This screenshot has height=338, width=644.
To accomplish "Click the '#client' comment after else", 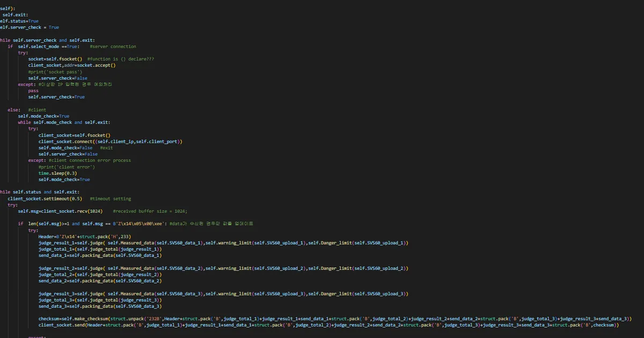I will tap(37, 110).
